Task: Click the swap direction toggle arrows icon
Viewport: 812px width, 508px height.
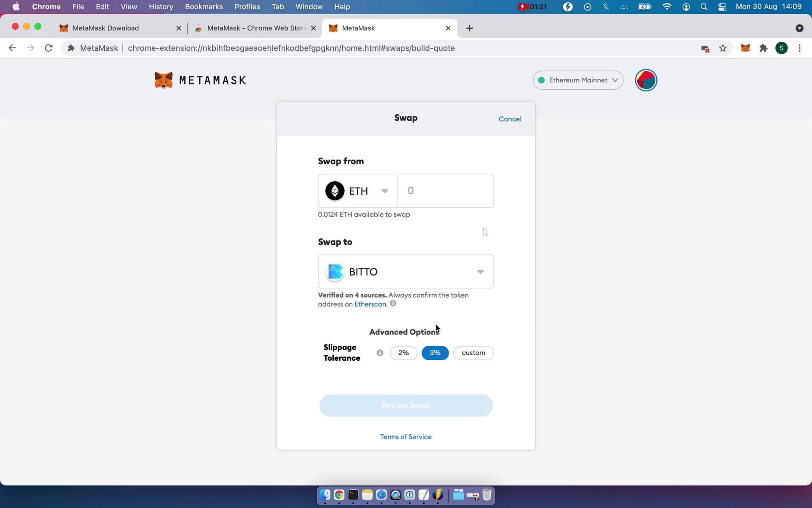Action: 484,231
